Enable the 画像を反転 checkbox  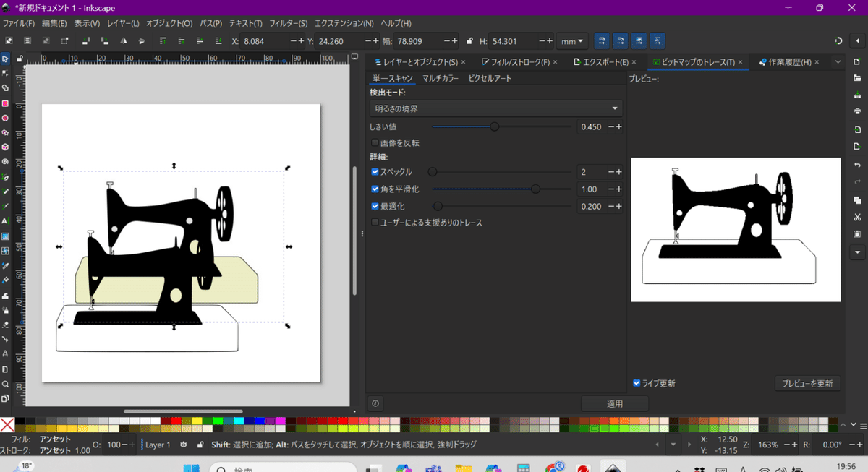pos(375,143)
